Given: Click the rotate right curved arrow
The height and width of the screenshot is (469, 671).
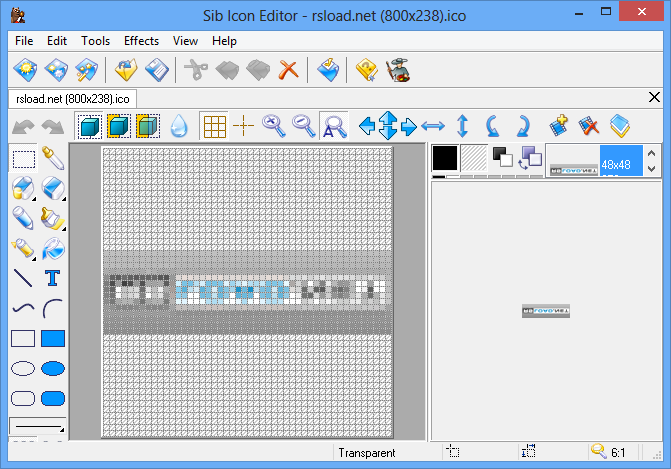Looking at the screenshot, I should (523, 126).
